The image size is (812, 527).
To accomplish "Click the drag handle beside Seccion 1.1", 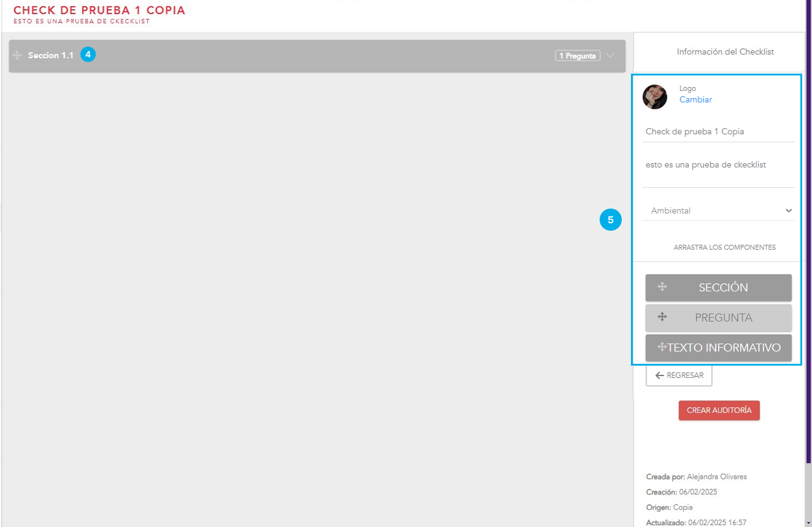I will pos(17,55).
